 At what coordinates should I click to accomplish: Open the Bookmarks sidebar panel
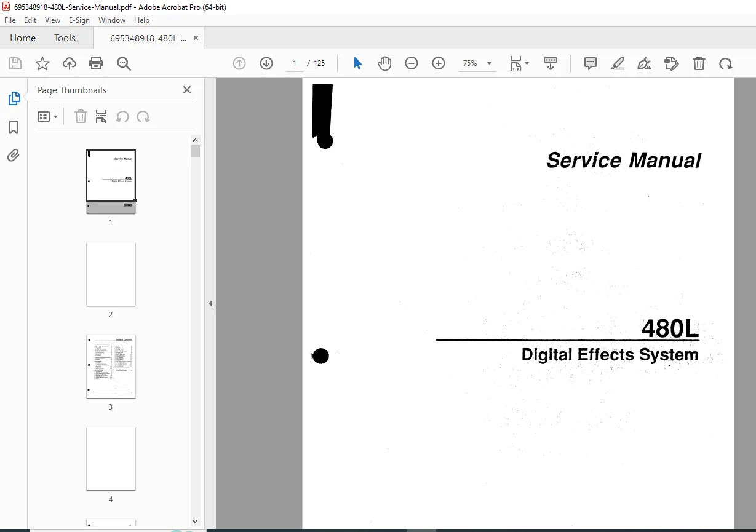click(x=14, y=127)
